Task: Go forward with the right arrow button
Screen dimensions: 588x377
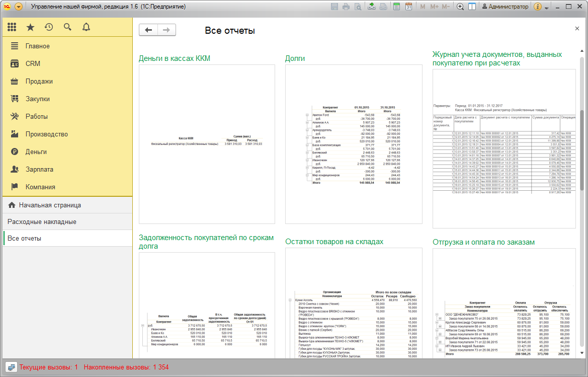Action: [166, 30]
